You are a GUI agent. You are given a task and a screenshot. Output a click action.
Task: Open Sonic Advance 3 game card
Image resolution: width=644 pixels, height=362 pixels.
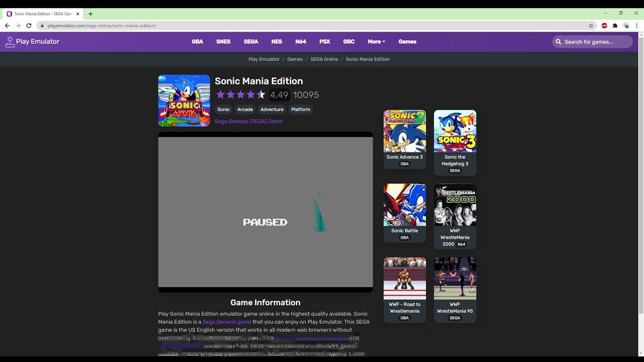[x=405, y=139]
